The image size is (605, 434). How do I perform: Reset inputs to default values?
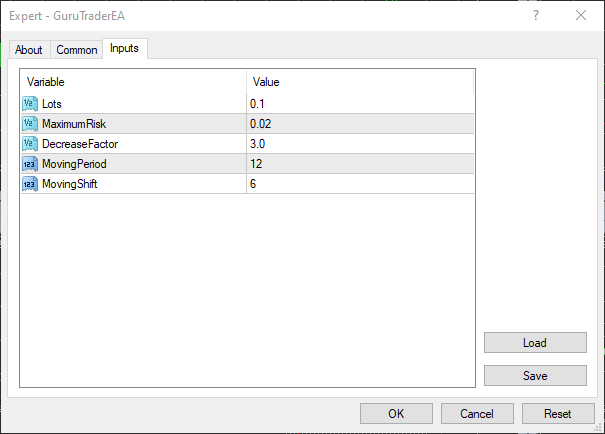tap(558, 414)
